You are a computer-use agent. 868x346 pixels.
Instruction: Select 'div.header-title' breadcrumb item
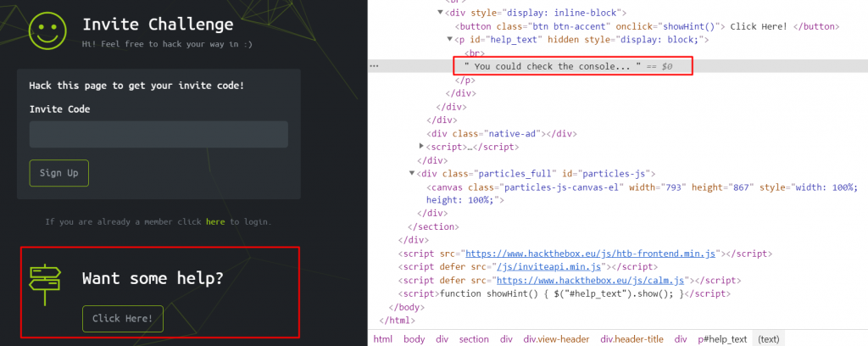[632, 339]
